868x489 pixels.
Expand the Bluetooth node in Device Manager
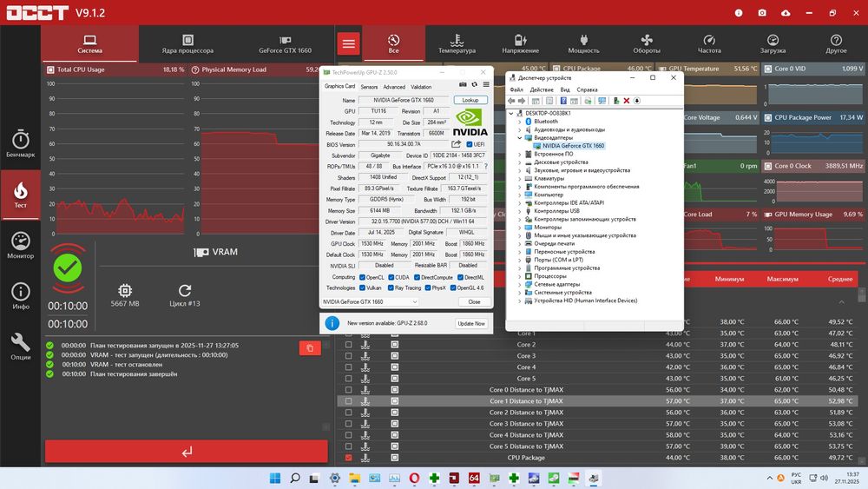tap(520, 122)
